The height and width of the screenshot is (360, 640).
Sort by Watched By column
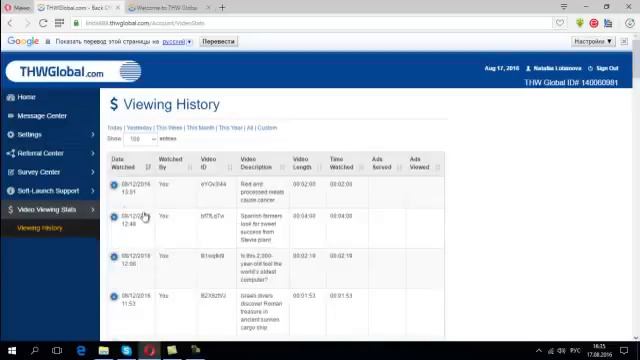click(175, 163)
